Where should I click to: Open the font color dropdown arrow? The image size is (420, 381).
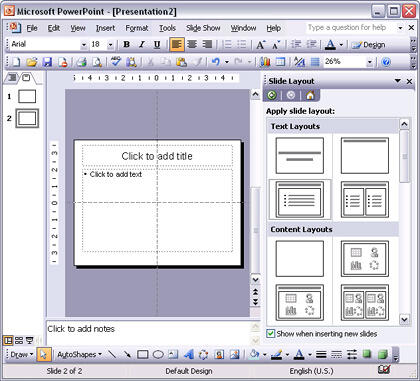pyautogui.click(x=341, y=45)
